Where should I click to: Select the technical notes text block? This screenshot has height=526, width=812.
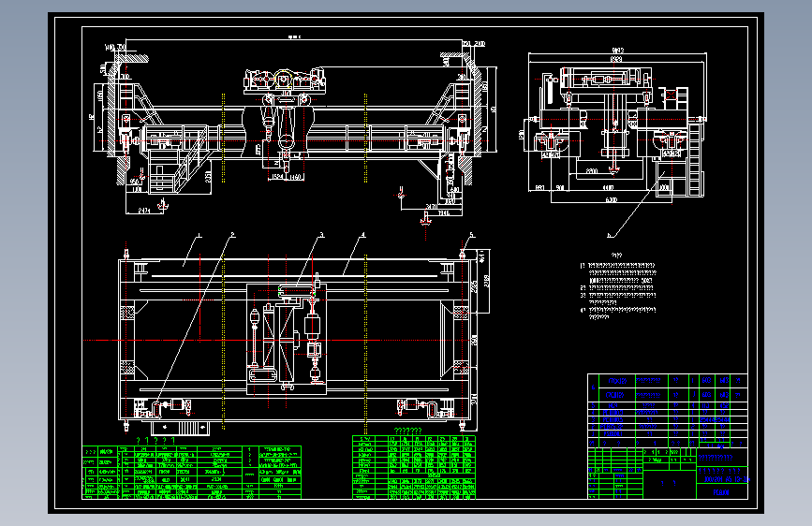(618, 286)
